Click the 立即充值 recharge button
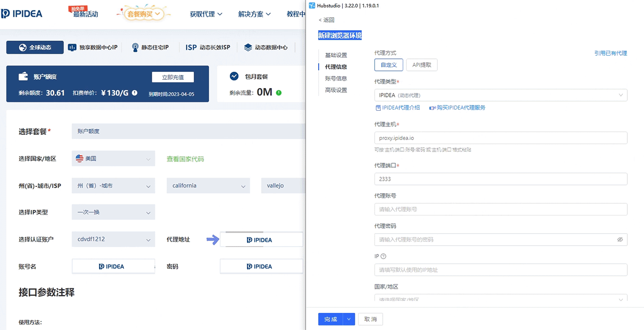Viewport: 644px width, 330px height. click(x=172, y=77)
